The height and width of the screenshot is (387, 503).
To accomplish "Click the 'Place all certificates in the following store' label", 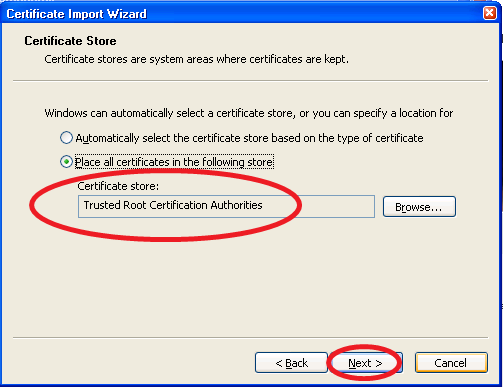I will pyautogui.click(x=174, y=162).
